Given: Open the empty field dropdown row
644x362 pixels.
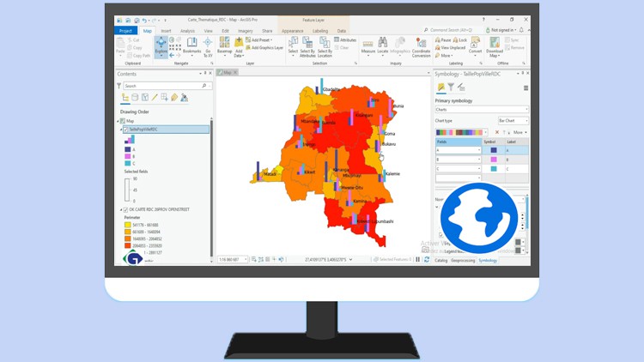Looking at the screenshot, I should 459,178.
